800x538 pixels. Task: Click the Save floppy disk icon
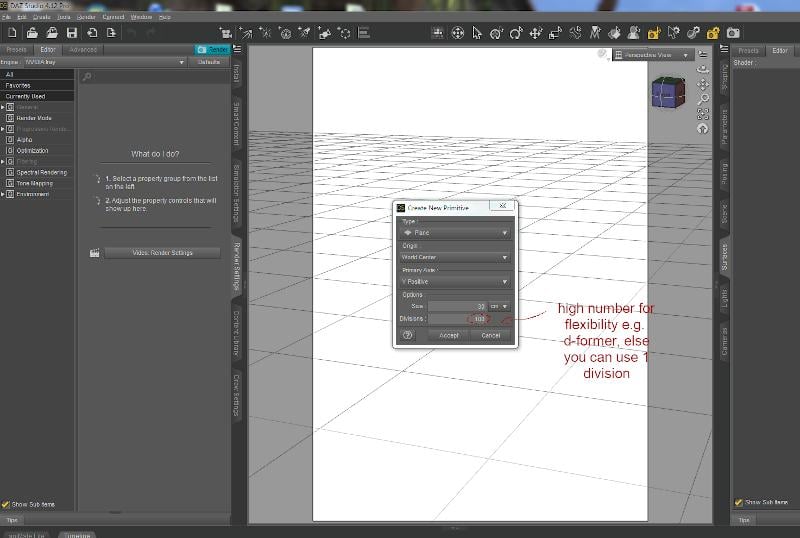click(72, 33)
